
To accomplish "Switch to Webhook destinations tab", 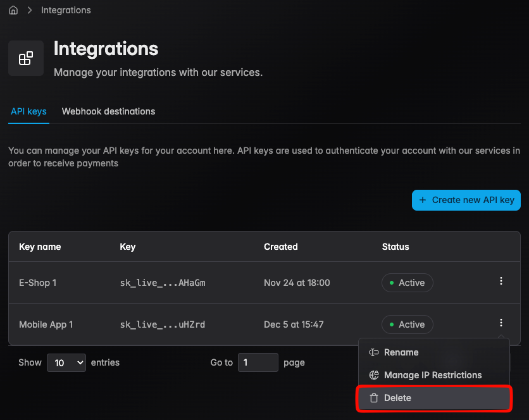I will pyautogui.click(x=108, y=111).
